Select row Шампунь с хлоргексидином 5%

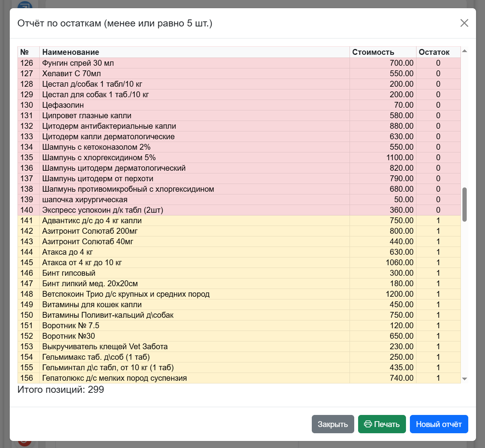click(239, 157)
